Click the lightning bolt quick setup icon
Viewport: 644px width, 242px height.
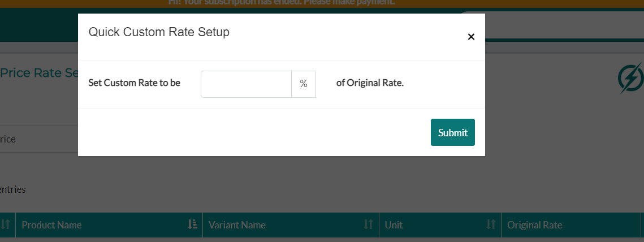point(631,77)
